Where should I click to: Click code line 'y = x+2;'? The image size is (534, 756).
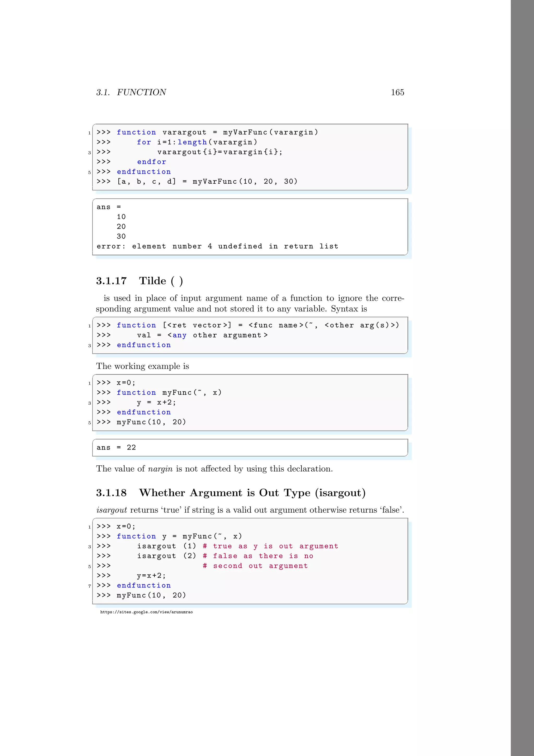click(157, 402)
